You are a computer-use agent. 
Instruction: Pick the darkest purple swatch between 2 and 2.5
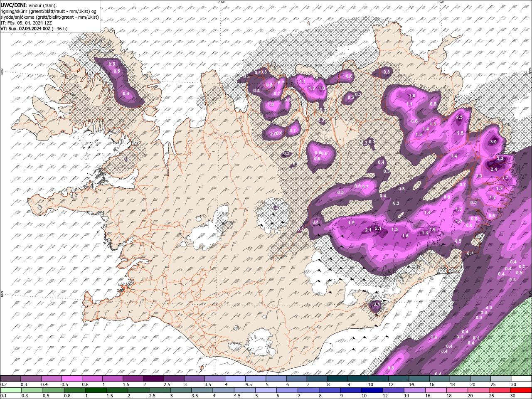click(153, 379)
